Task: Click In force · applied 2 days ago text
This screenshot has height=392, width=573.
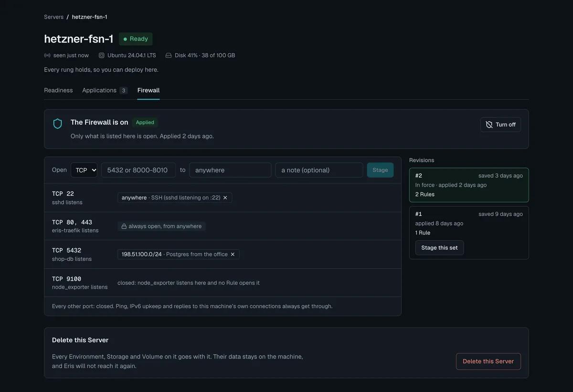Action: tap(451, 185)
